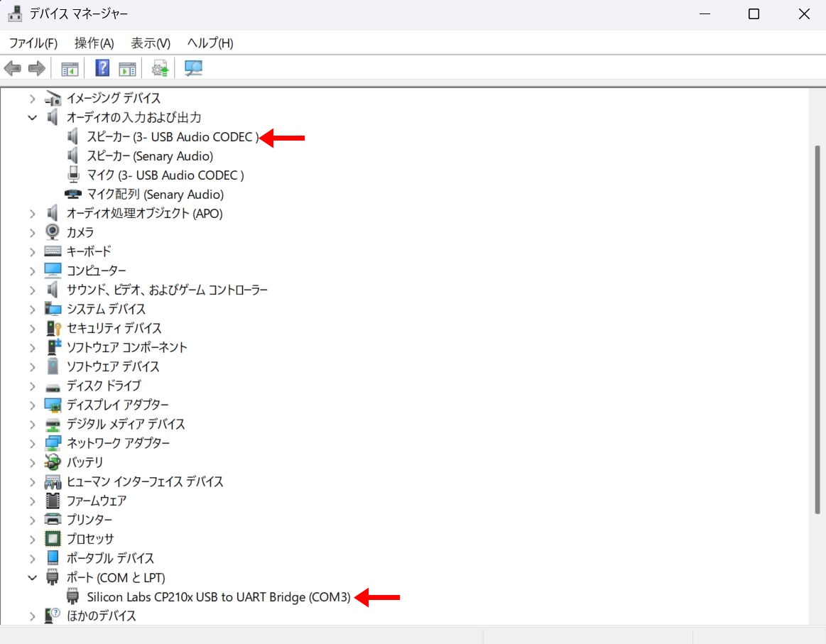Expand the ディスプレイ アダプター category
The height and width of the screenshot is (644, 826).
[x=32, y=405]
